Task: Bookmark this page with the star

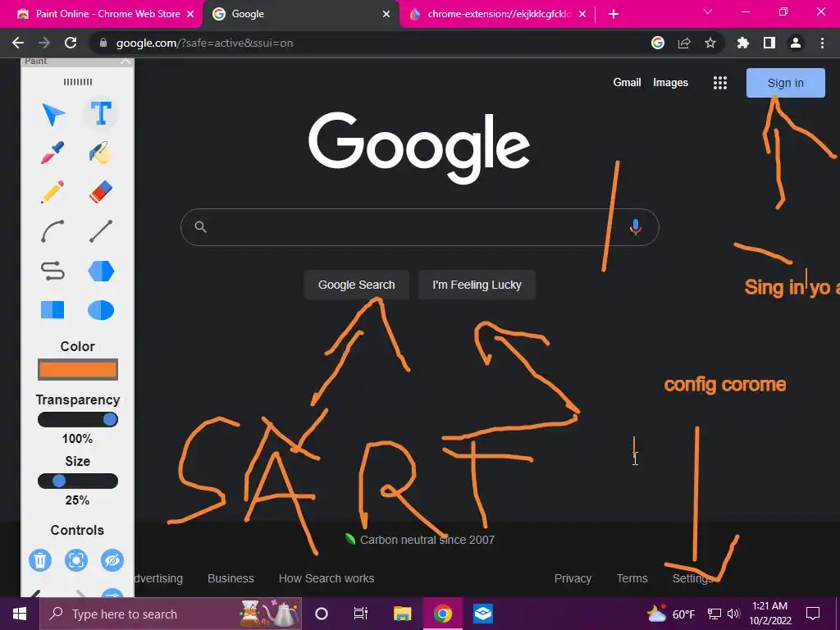Action: 710,43
